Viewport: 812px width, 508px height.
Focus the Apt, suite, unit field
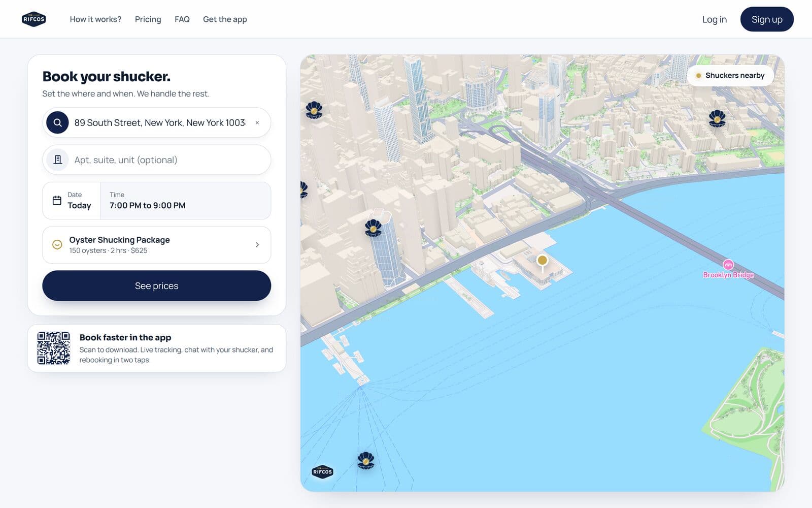click(156, 160)
